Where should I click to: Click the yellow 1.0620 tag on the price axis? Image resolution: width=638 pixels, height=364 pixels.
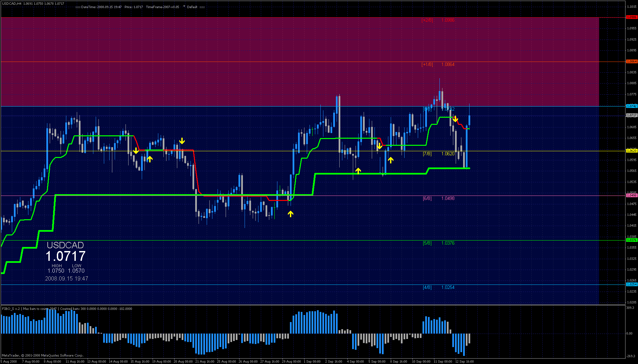(x=632, y=151)
